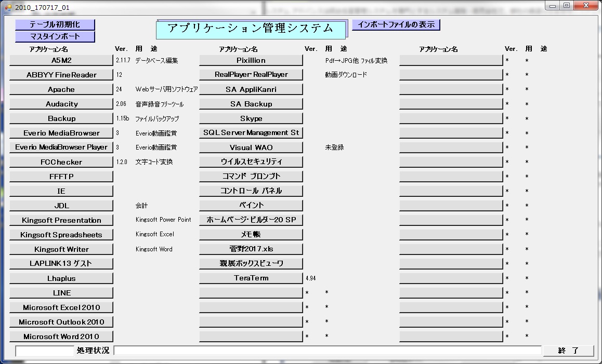
Task: Click the SA AppliKanri button
Action: (x=251, y=89)
